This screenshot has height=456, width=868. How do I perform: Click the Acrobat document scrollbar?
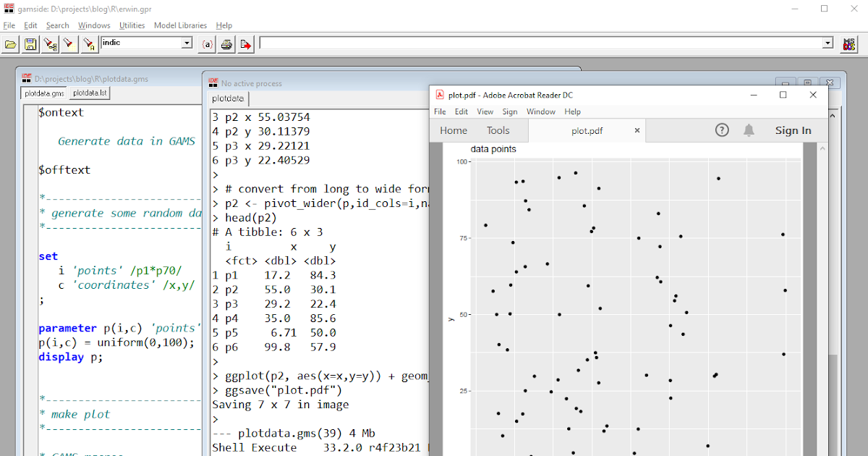[x=822, y=290]
